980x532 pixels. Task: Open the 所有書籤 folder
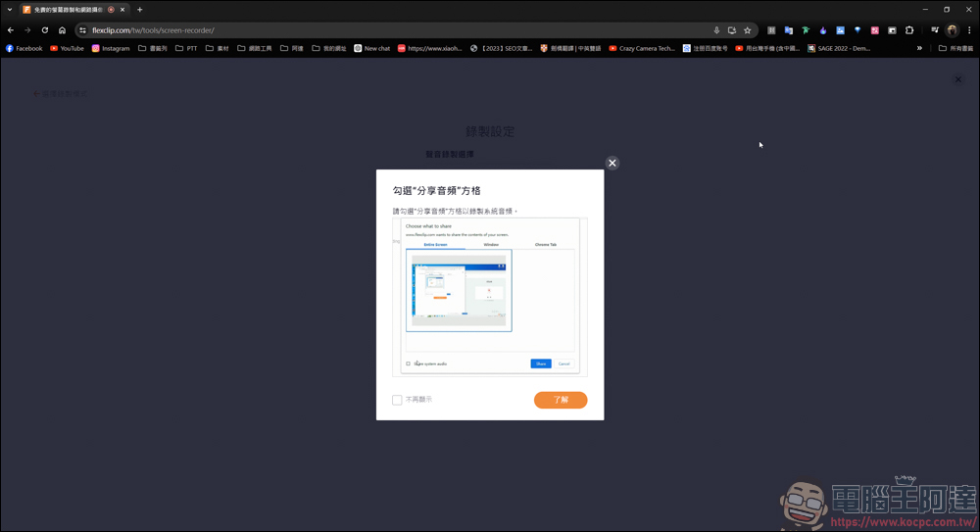pyautogui.click(x=956, y=48)
